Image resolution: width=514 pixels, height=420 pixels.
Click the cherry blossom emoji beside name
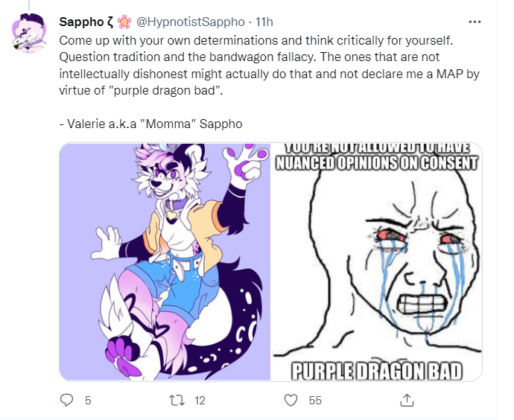pos(124,22)
